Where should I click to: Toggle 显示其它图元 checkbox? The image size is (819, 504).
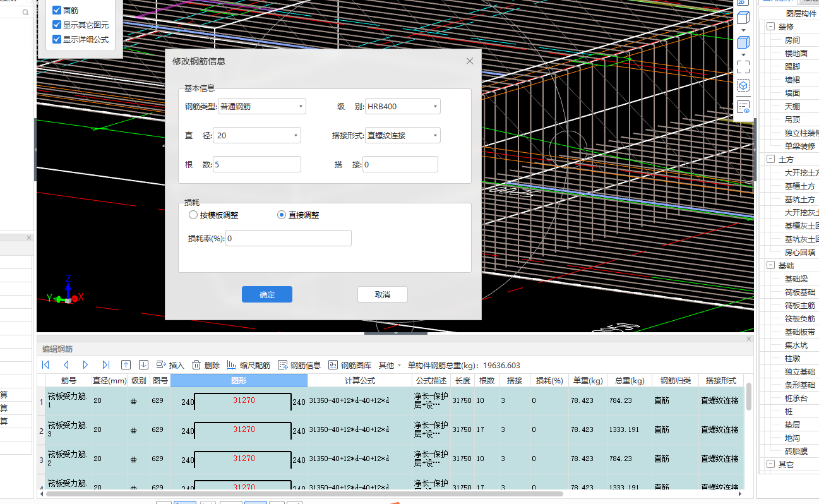coord(57,25)
